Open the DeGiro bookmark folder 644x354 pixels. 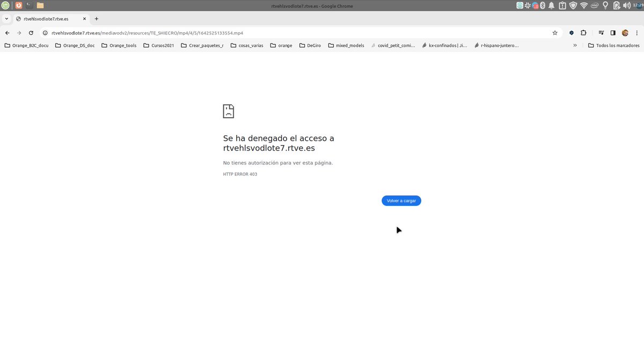pyautogui.click(x=310, y=46)
